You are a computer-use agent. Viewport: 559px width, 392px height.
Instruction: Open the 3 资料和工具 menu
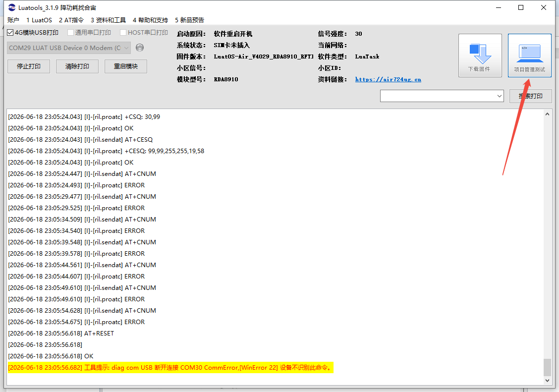click(x=108, y=20)
